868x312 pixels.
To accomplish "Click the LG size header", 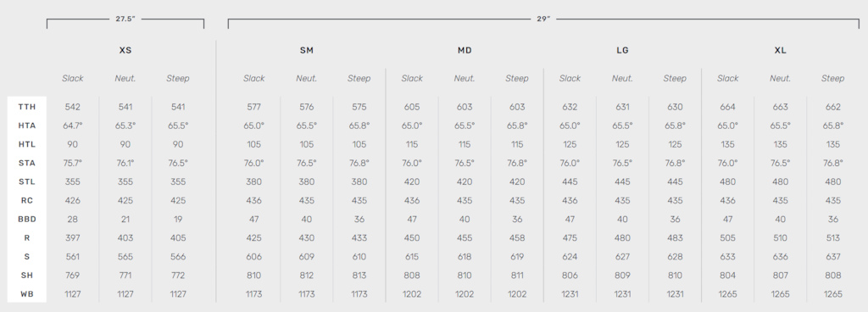I will 622,50.
